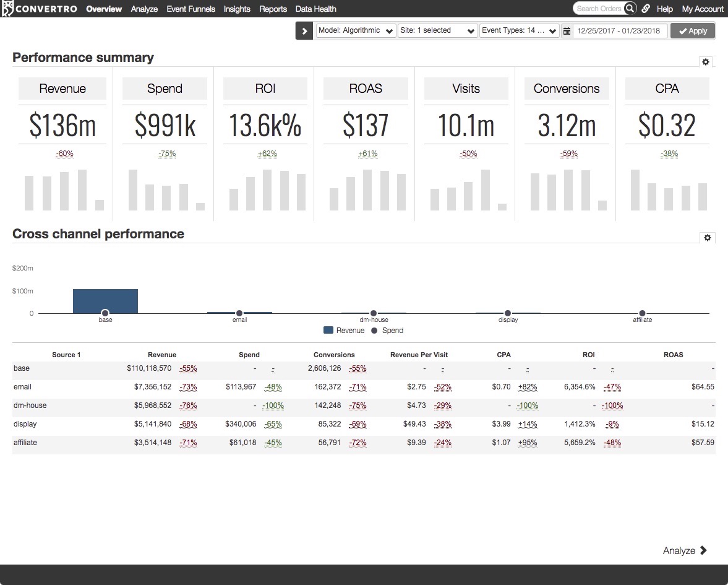Select the Conversions metric card header
This screenshot has height=585, width=728.
coord(567,89)
